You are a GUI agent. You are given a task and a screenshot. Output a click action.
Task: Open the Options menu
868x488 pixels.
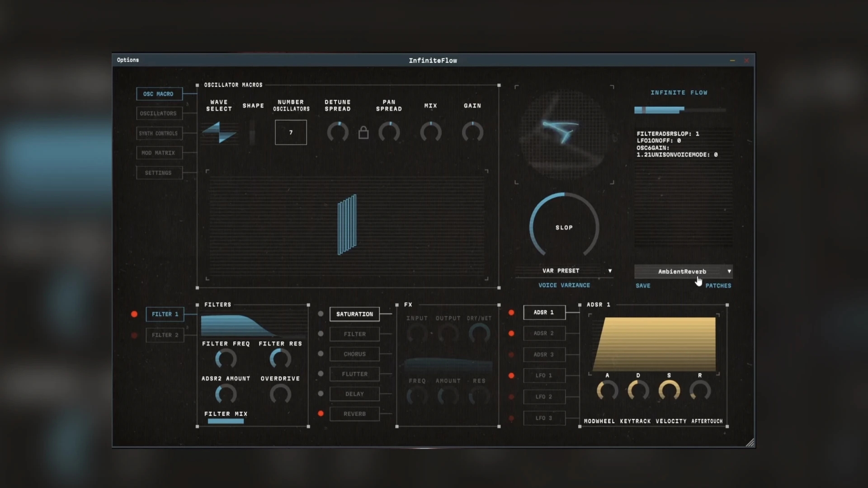pyautogui.click(x=127, y=60)
